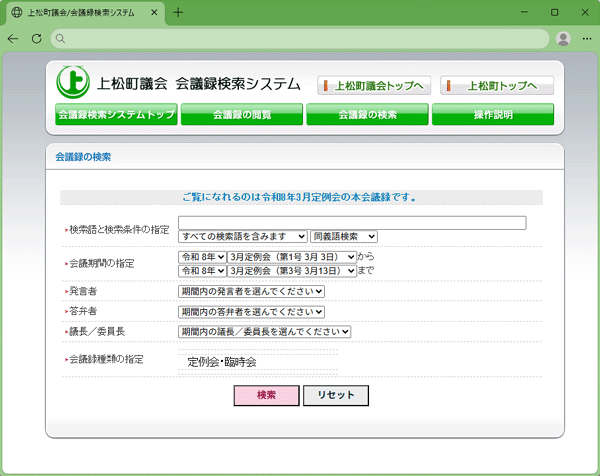Click the search icon in the address bar
This screenshot has height=476, width=600.
(x=60, y=39)
